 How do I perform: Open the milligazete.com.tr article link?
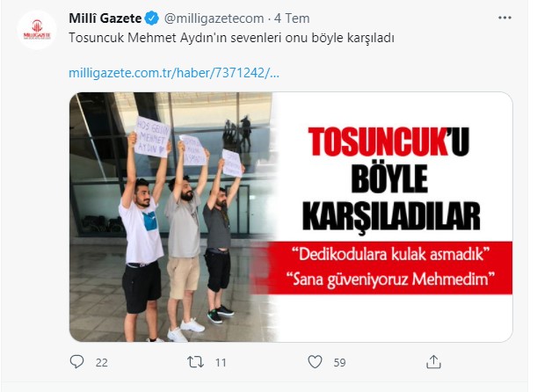(x=174, y=73)
